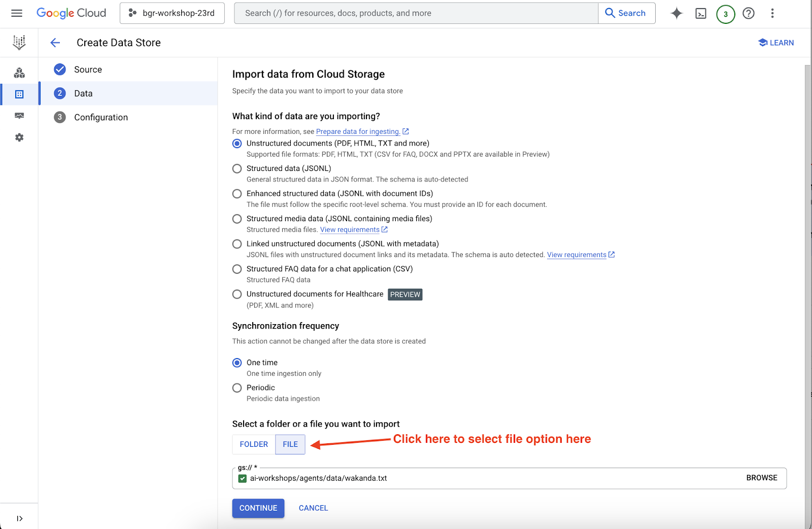812x529 pixels.
Task: Open the help question mark icon
Action: click(x=749, y=13)
